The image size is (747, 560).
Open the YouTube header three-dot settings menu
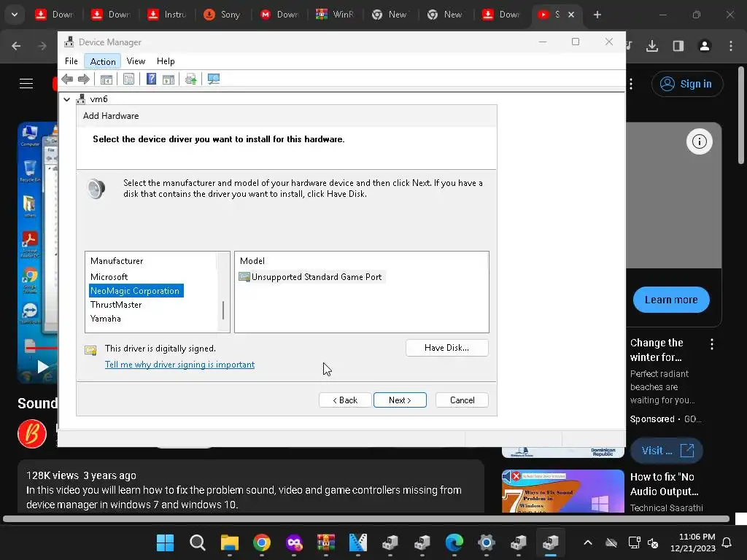[x=631, y=84]
